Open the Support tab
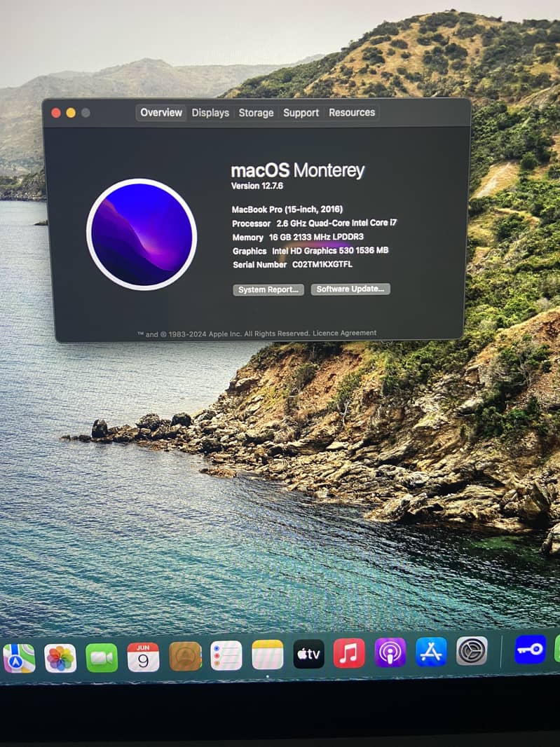This screenshot has width=560, height=747. 301,113
